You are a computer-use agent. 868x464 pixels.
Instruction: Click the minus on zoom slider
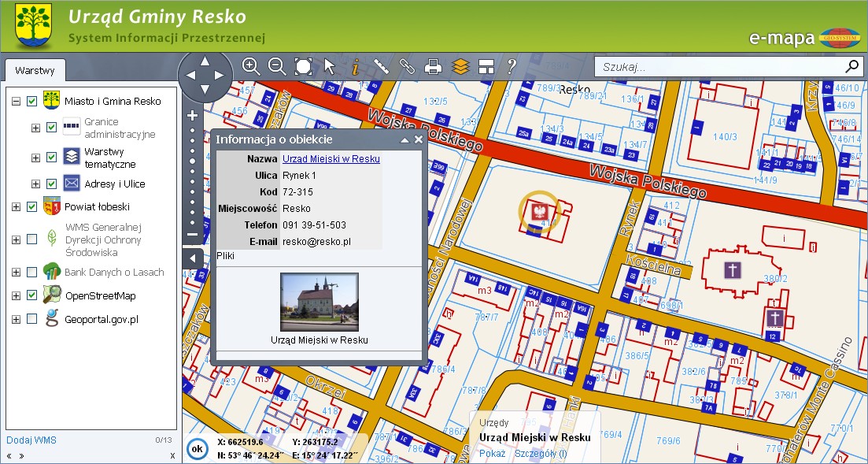[192, 235]
